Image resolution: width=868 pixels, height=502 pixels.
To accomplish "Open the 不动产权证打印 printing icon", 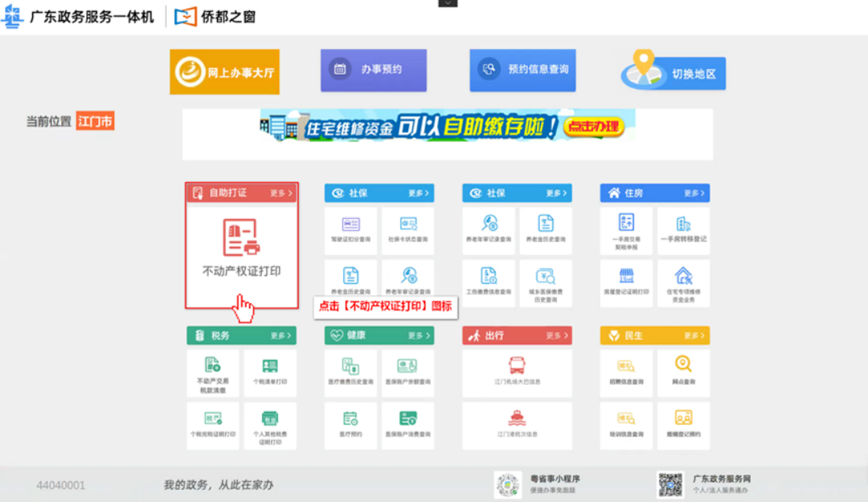I will coord(241,238).
